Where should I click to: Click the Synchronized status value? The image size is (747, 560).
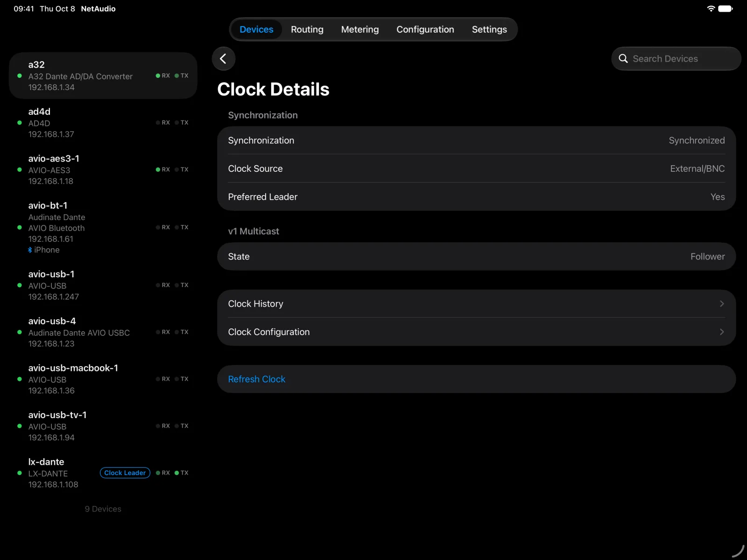pos(697,140)
